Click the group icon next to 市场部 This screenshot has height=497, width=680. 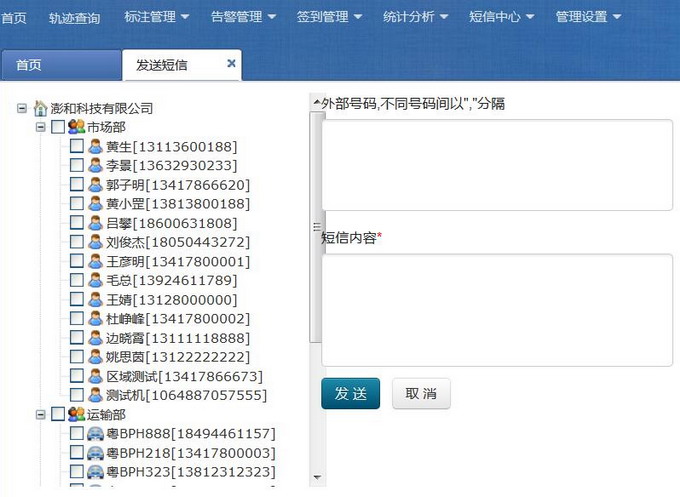[x=76, y=127]
